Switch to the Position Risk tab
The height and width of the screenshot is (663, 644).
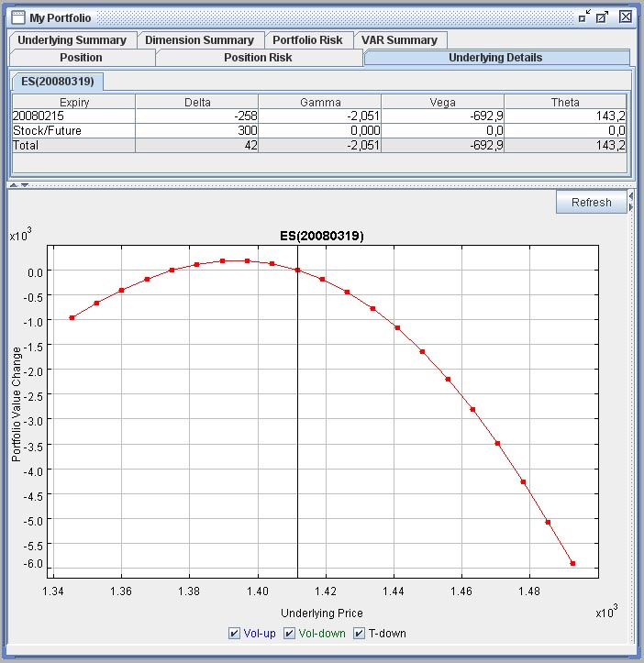pyautogui.click(x=258, y=58)
